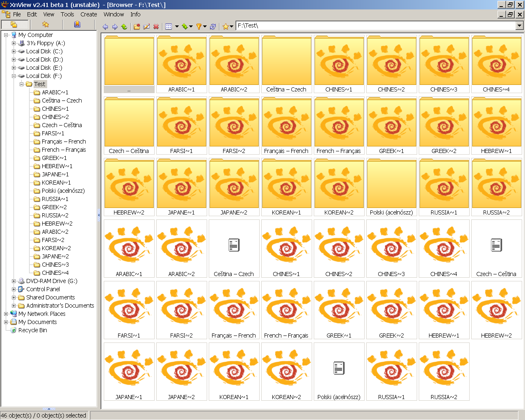
Task: Click the Rename toolbar icon
Action: tap(146, 27)
